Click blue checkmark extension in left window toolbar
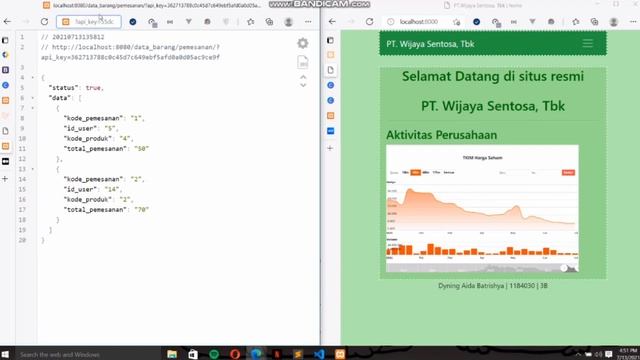 133,22
